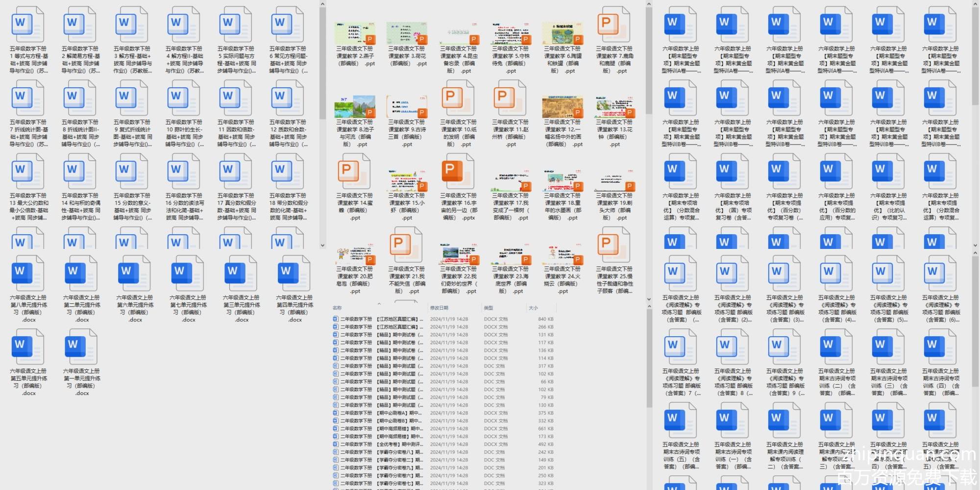Open PowerPoint file 三年级语文下册 7.鹿角和鹿腿

click(x=614, y=25)
